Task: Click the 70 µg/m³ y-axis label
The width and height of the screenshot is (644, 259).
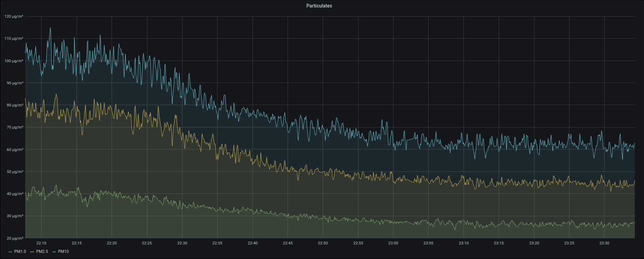Action: click(x=15, y=127)
